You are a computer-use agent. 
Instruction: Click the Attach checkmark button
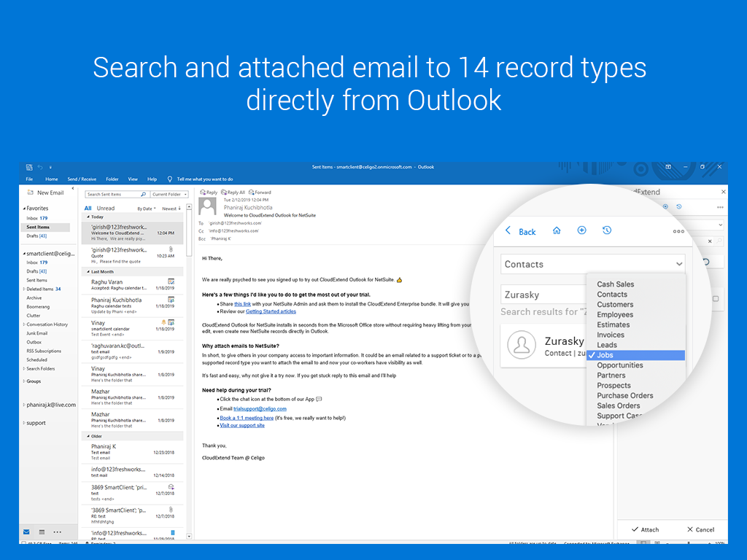[645, 529]
